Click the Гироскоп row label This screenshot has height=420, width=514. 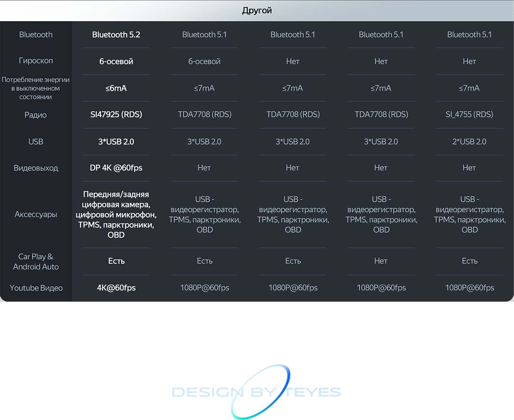click(x=36, y=61)
